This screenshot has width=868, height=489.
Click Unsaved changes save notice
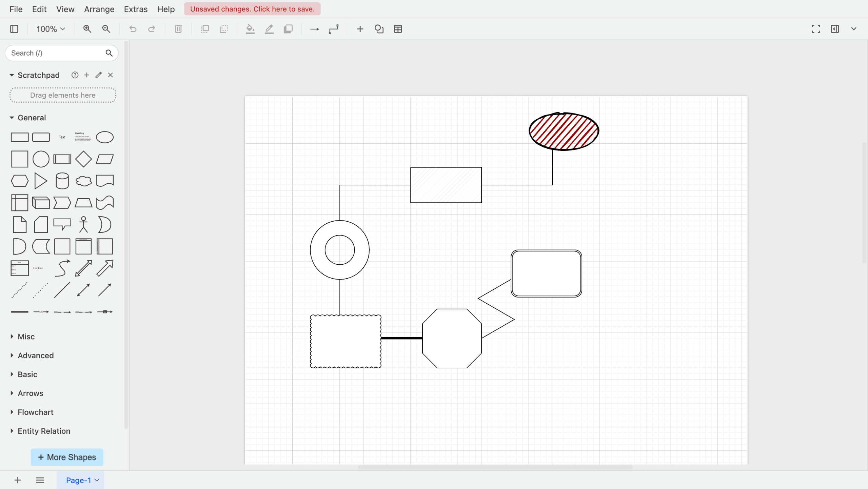pyautogui.click(x=252, y=9)
